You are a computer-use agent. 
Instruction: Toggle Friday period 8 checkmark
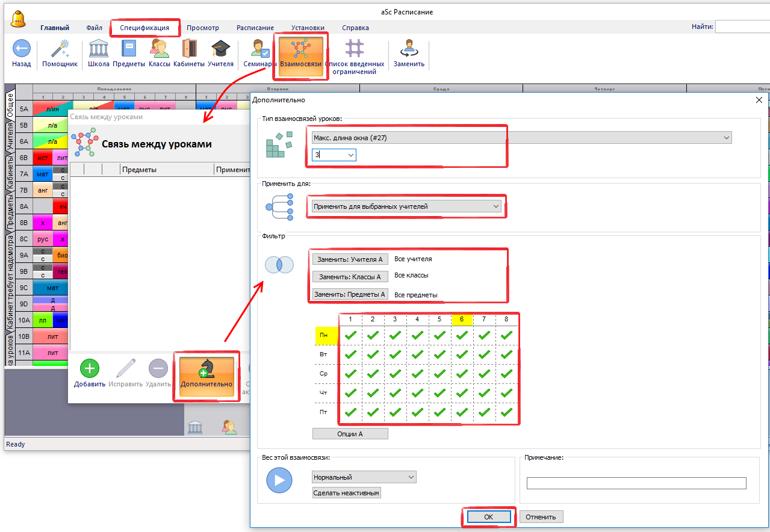pos(506,412)
